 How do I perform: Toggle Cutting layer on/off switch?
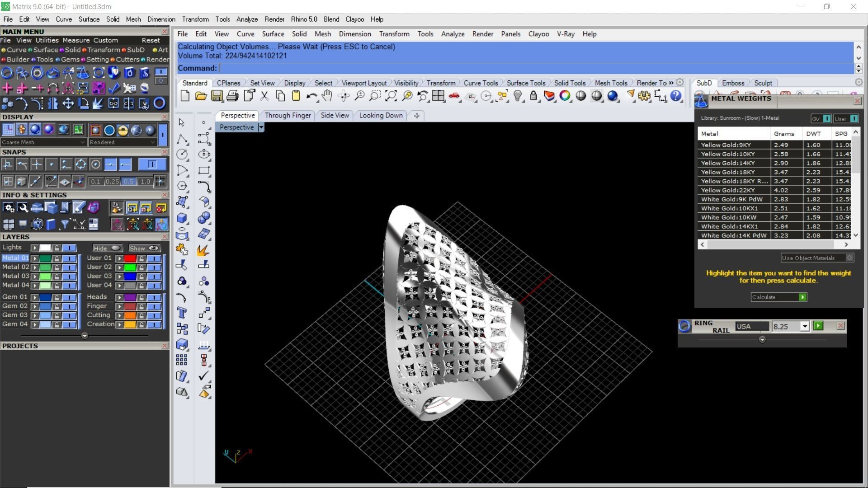click(x=154, y=315)
